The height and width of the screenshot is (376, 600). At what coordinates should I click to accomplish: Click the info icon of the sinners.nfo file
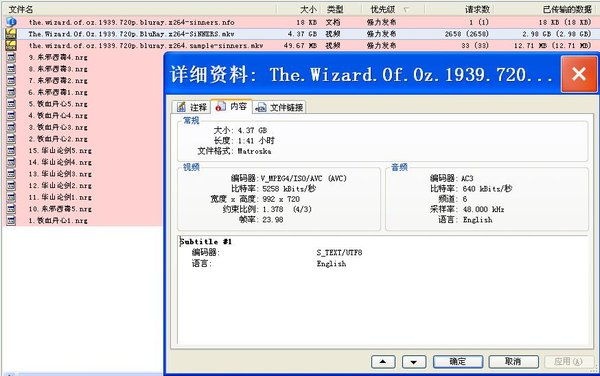[11, 22]
